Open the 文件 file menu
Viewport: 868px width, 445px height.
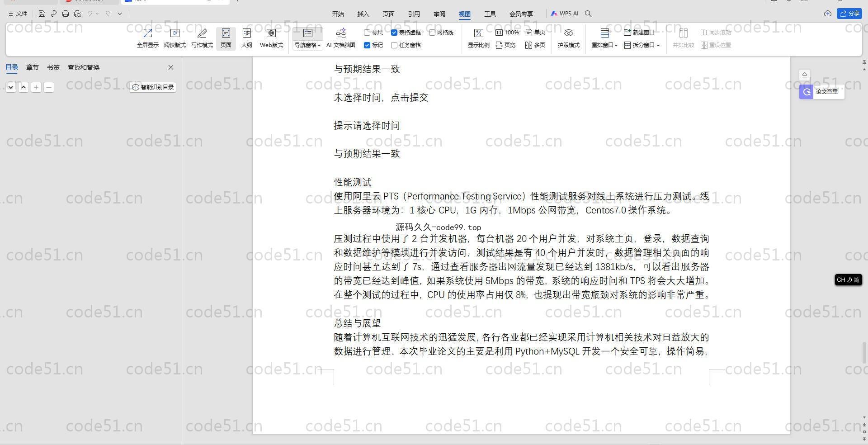(x=18, y=14)
